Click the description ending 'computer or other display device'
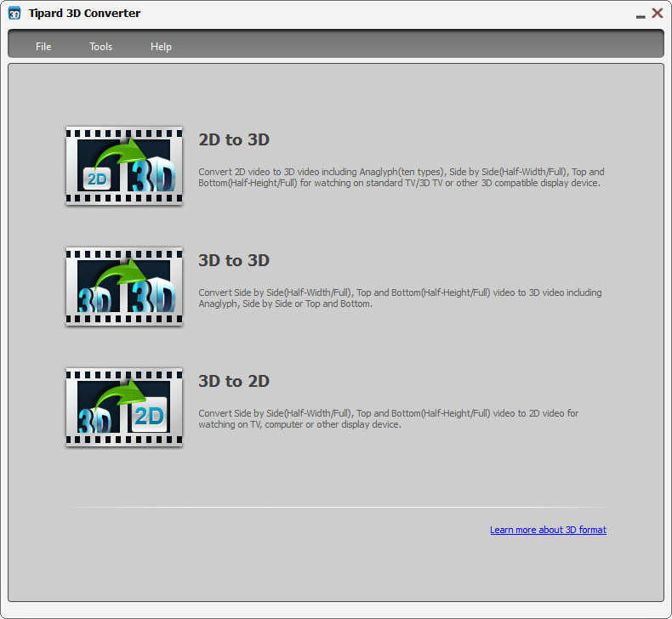The image size is (672, 619). pyautogui.click(x=388, y=419)
